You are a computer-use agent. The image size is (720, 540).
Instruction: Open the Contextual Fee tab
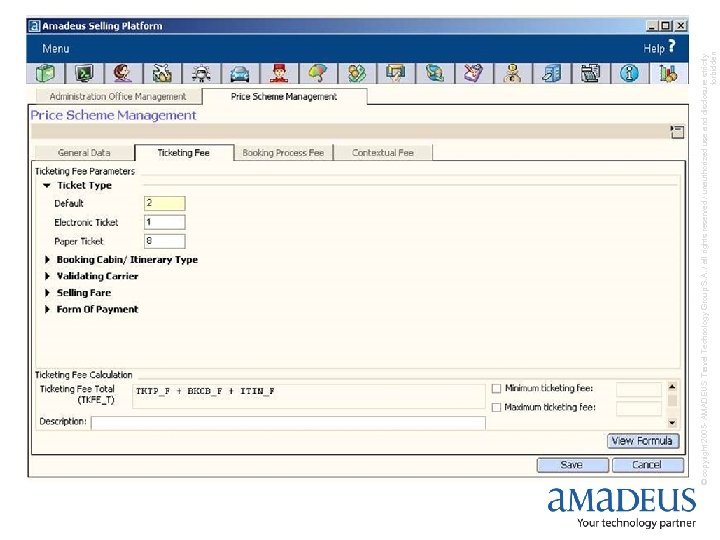tap(383, 152)
